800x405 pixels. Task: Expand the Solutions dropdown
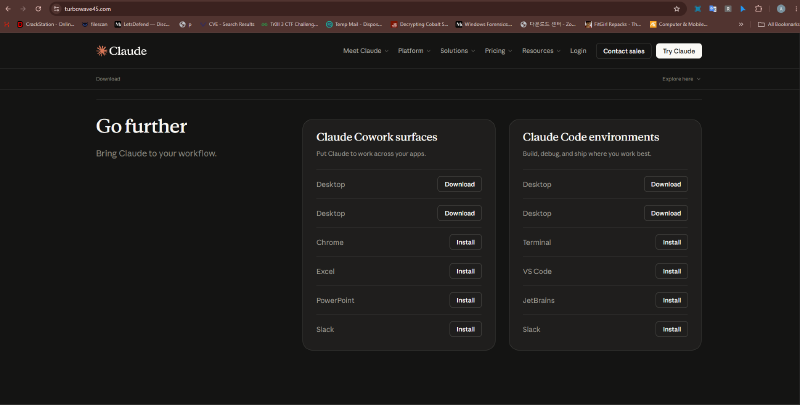tap(458, 50)
